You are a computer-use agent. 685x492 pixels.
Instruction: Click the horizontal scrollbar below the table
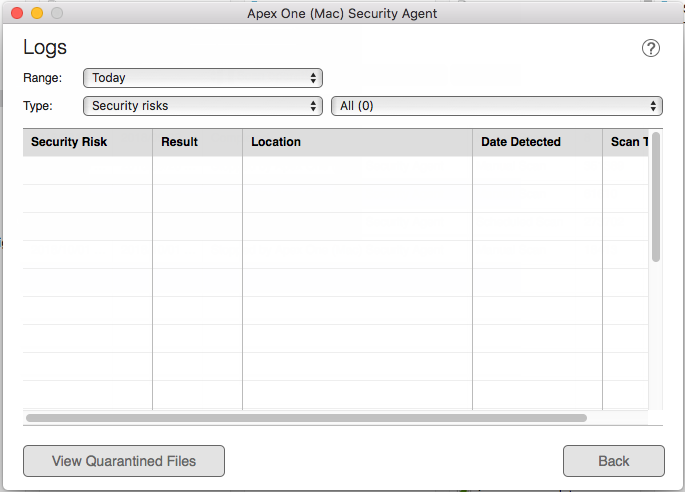pyautogui.click(x=306, y=418)
